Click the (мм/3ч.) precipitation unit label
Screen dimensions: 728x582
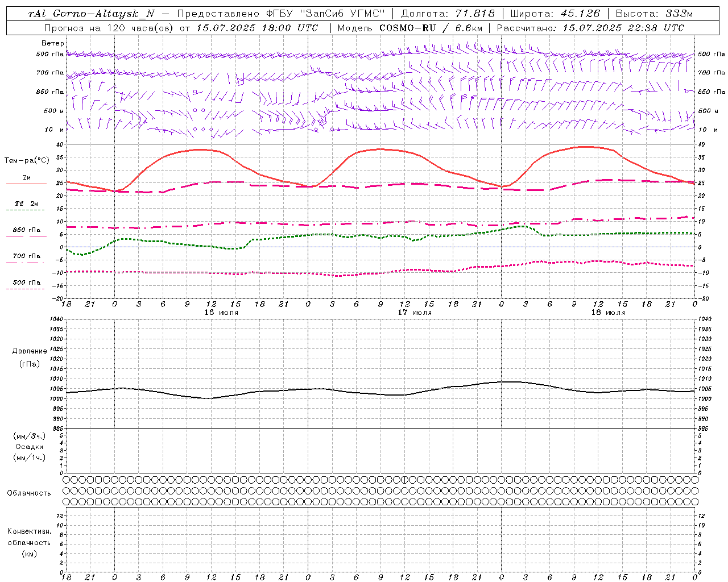click(29, 436)
